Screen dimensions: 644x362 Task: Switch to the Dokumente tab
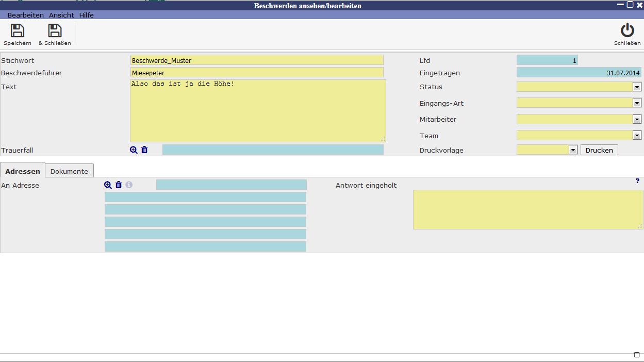click(69, 171)
